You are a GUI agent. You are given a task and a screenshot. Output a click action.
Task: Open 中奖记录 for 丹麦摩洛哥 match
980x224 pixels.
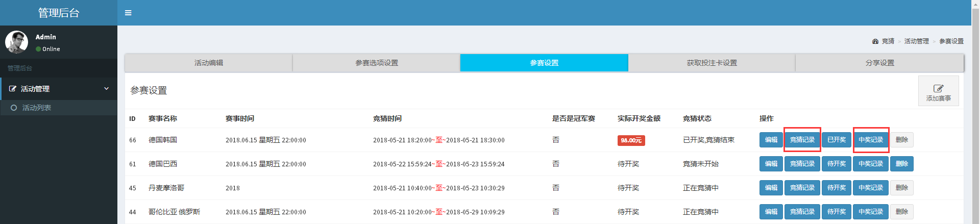click(870, 188)
